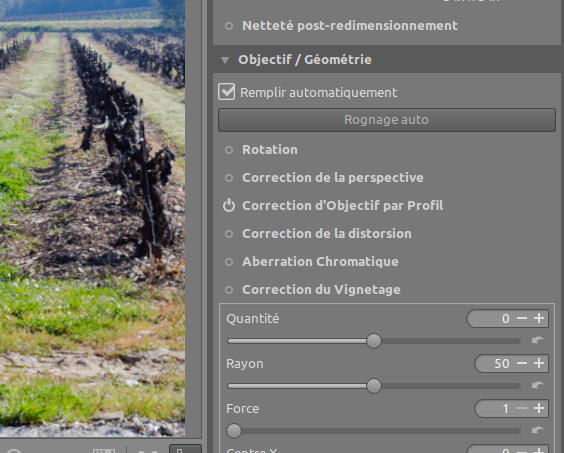
Task: Expand Correction de la distorsion section
Action: [327, 234]
